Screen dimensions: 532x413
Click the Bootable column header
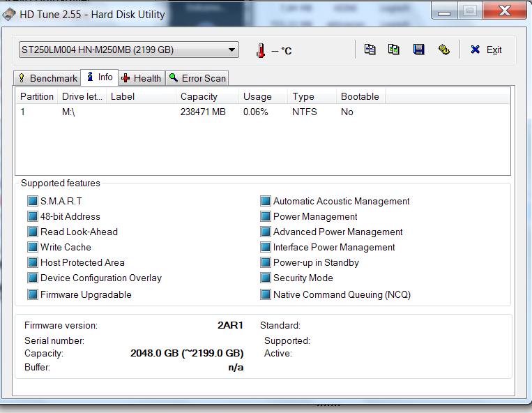pyautogui.click(x=361, y=96)
